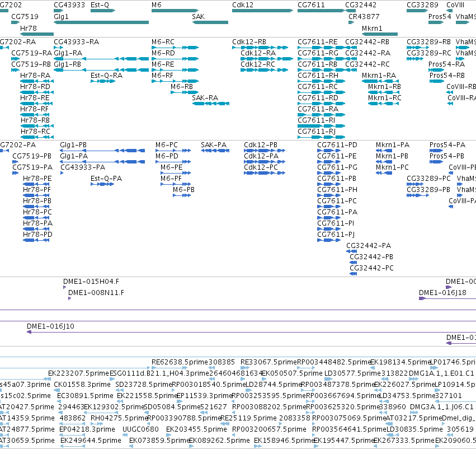The height and width of the screenshot is (449, 476).
Task: Select the Cdk12-RB transcript label
Action: point(249,41)
